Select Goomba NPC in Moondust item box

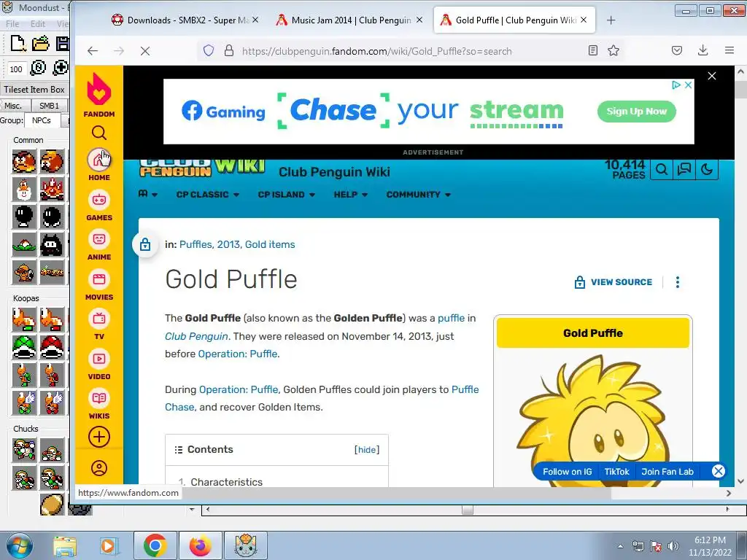pyautogui.click(x=24, y=161)
